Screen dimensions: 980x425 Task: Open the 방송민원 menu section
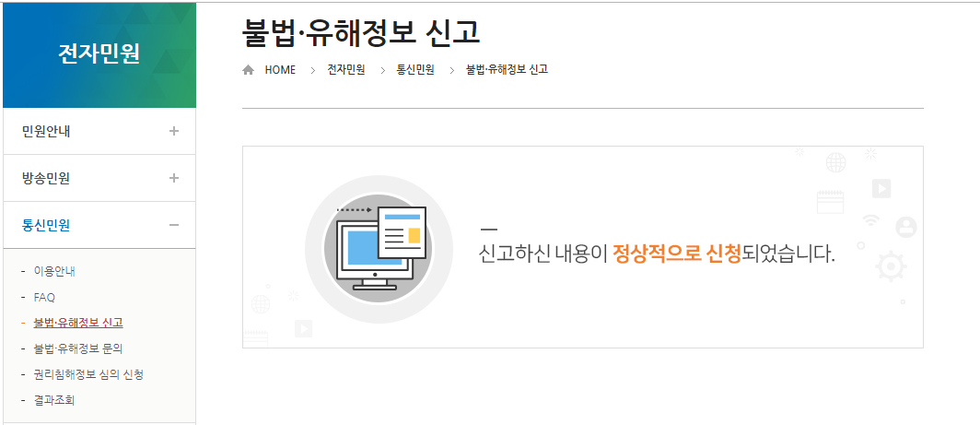click(99, 178)
